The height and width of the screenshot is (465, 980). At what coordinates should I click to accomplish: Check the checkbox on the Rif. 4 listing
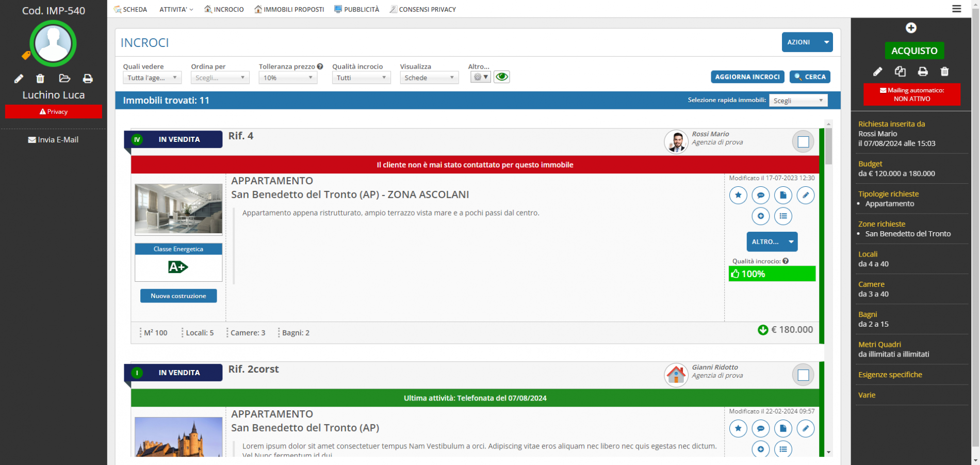click(803, 141)
